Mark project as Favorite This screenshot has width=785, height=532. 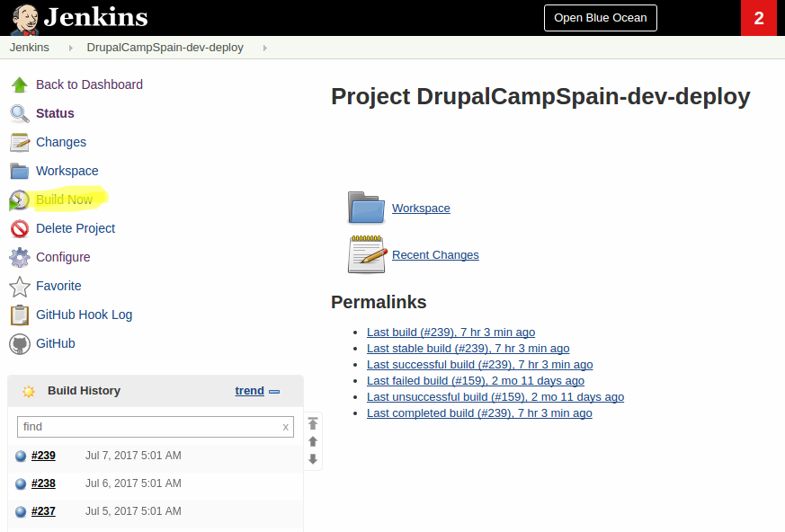(x=58, y=286)
